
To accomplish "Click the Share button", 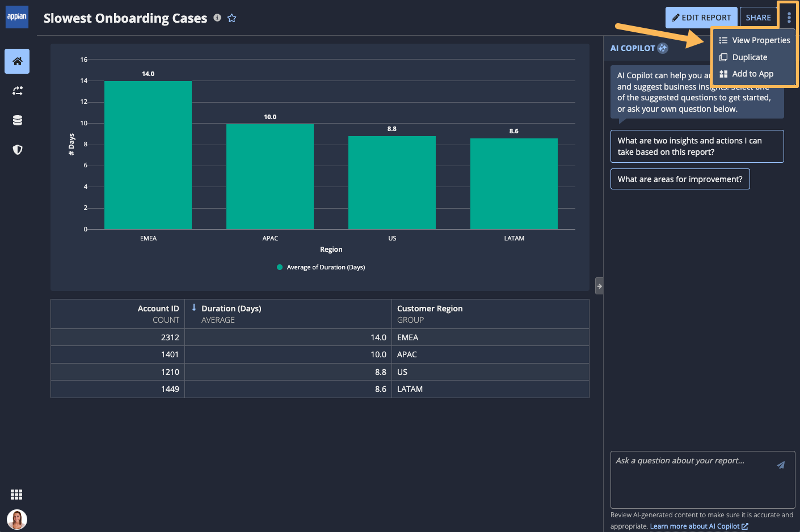I will (x=758, y=18).
